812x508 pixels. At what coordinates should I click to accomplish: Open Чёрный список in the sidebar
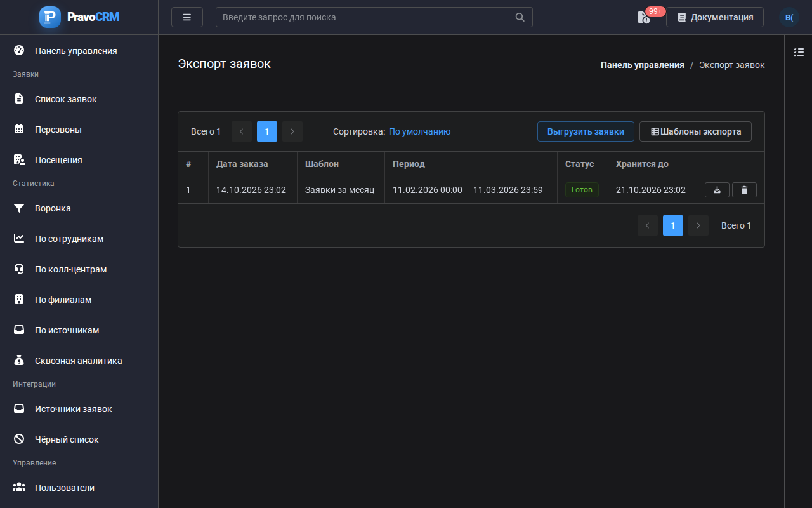(79, 439)
